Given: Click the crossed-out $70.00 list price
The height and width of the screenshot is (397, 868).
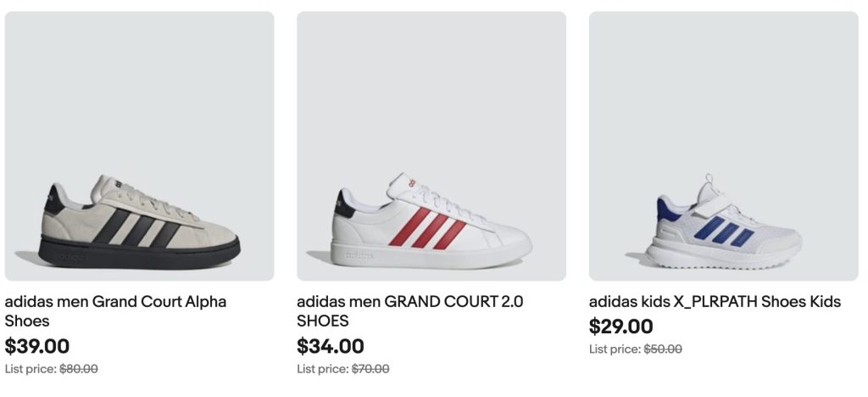Looking at the screenshot, I should [x=370, y=369].
